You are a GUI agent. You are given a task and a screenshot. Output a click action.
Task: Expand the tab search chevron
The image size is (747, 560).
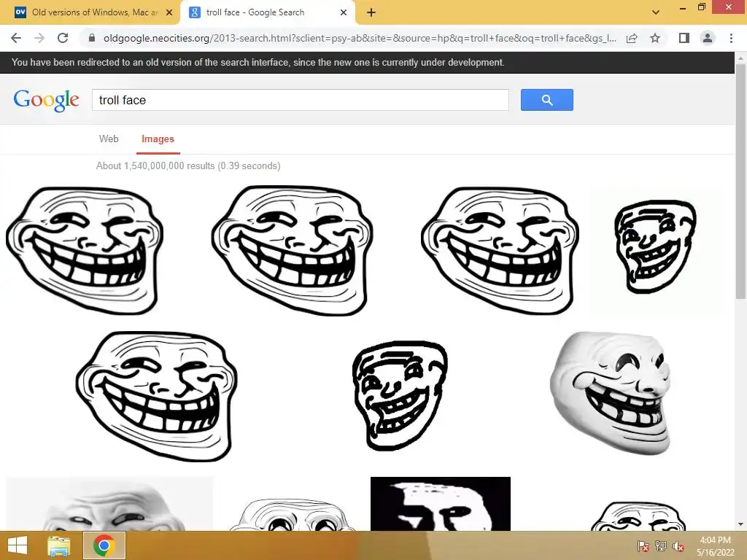[656, 12]
